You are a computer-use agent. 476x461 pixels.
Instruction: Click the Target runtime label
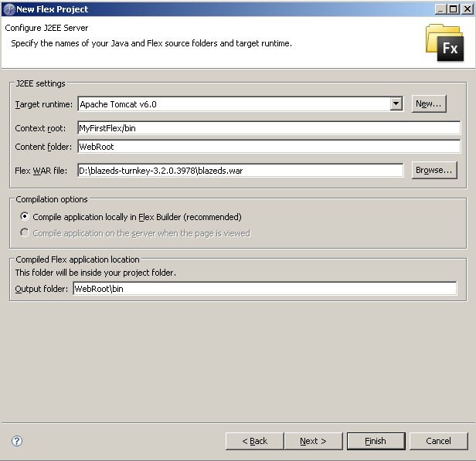[44, 104]
